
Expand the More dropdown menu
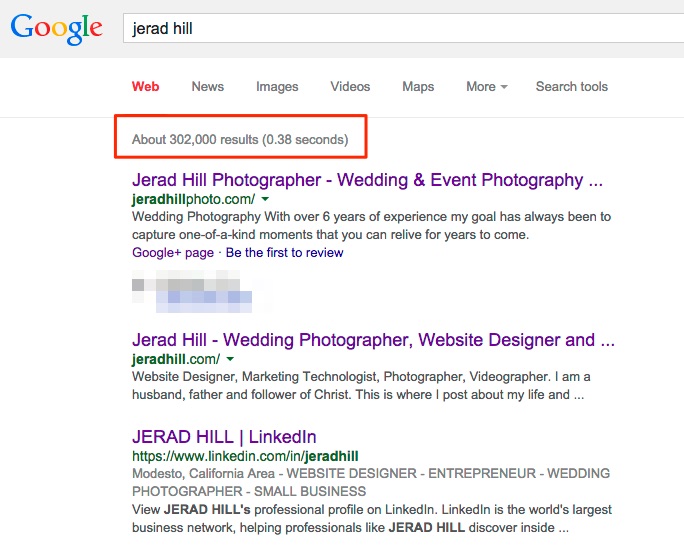click(x=487, y=86)
